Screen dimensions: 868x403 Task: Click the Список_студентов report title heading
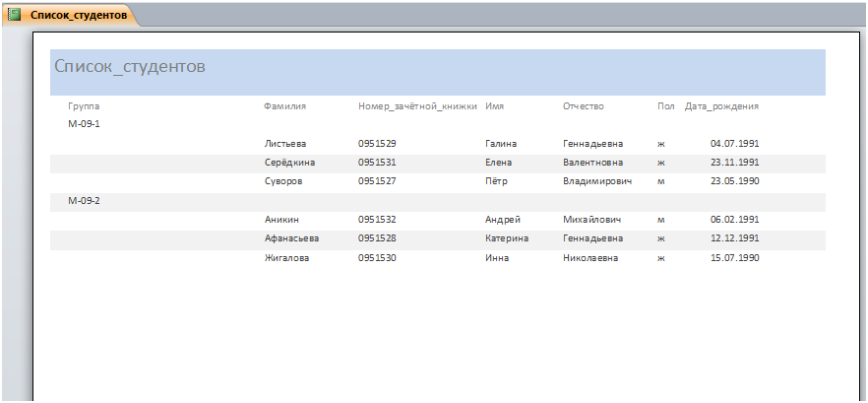(x=130, y=67)
